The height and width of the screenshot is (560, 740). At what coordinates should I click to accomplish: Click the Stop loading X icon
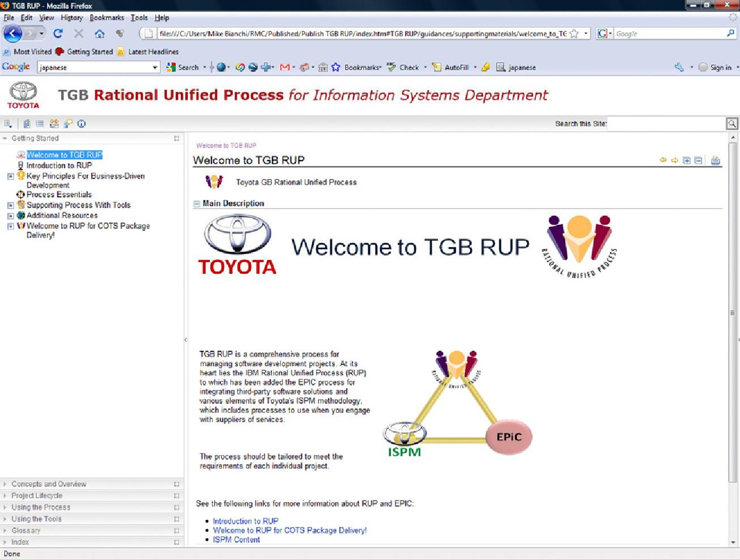pos(79,33)
